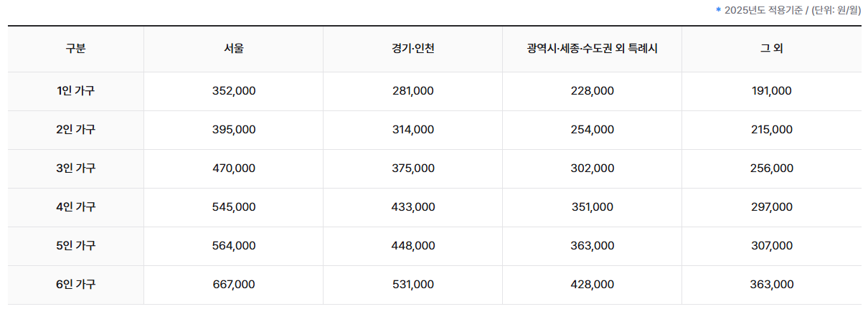Click the 그 외 column header

(x=772, y=49)
